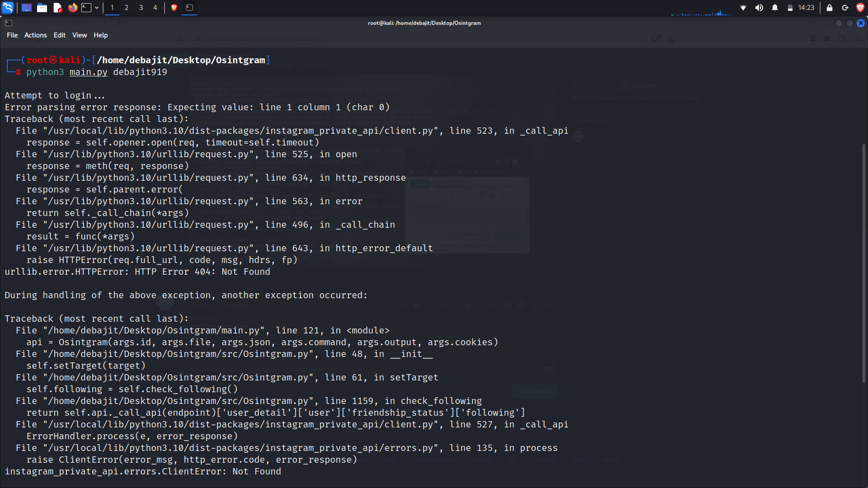Viewport: 868px width, 488px height.
Task: Open Brave browser from the taskbar
Action: click(174, 8)
